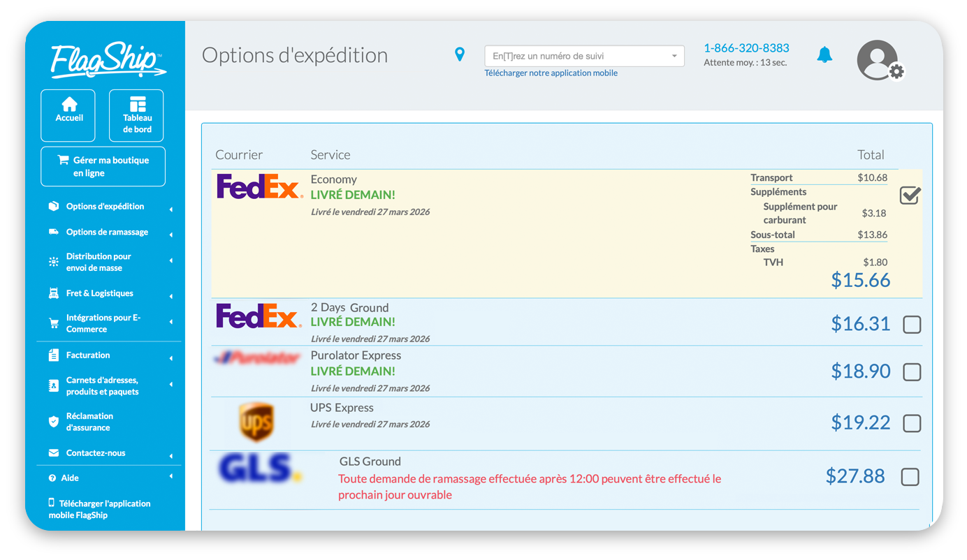Viewport: 967px width, 560px height.
Task: Open the user profile avatar
Action: point(878,60)
